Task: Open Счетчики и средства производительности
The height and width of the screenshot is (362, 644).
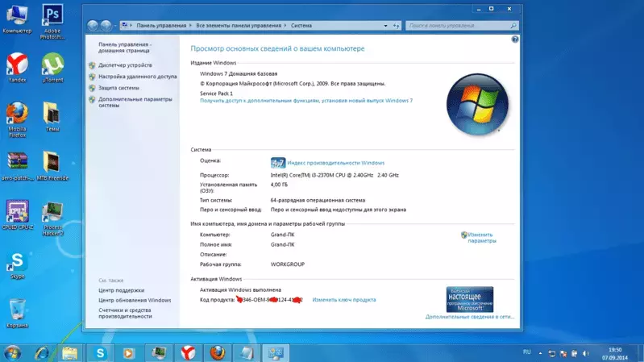Action: click(x=125, y=313)
